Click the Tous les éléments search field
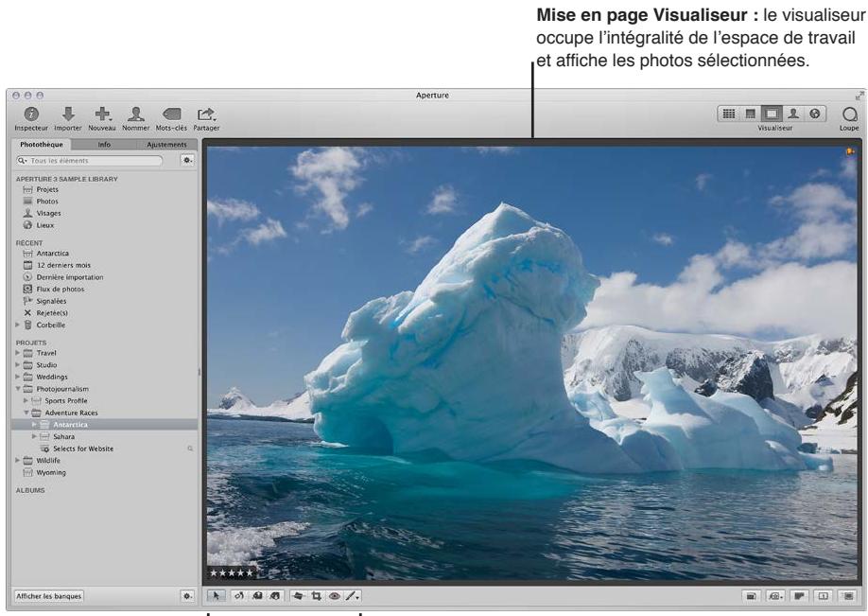The image size is (868, 616). 90,160
